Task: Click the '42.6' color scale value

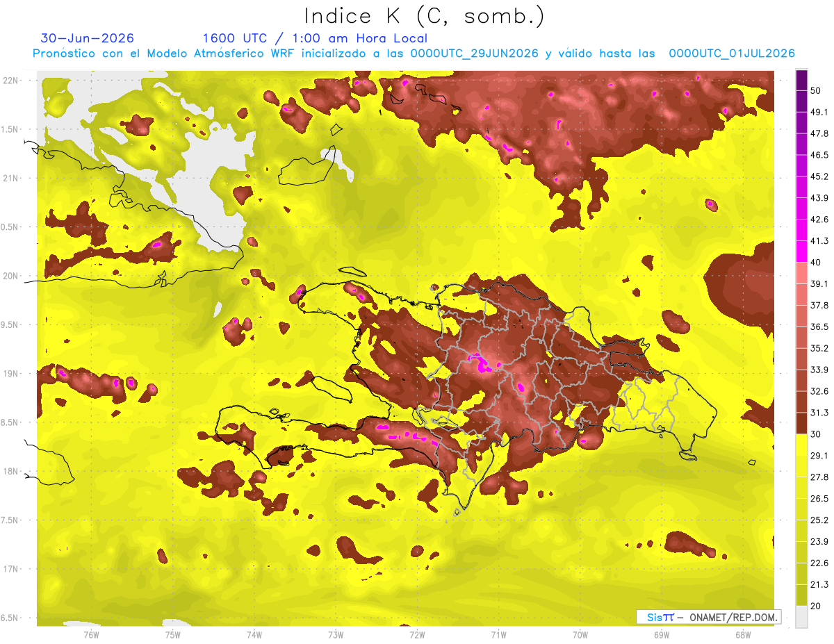Action: (x=819, y=220)
